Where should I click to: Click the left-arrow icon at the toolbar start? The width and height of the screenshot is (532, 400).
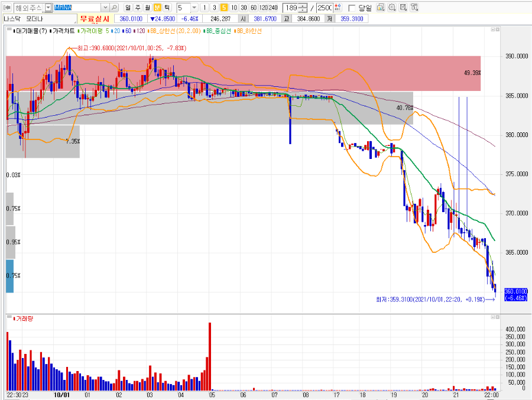click(x=7, y=8)
